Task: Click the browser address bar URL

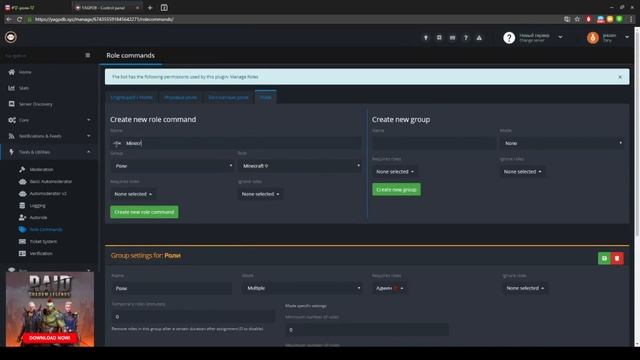Action: pos(104,19)
